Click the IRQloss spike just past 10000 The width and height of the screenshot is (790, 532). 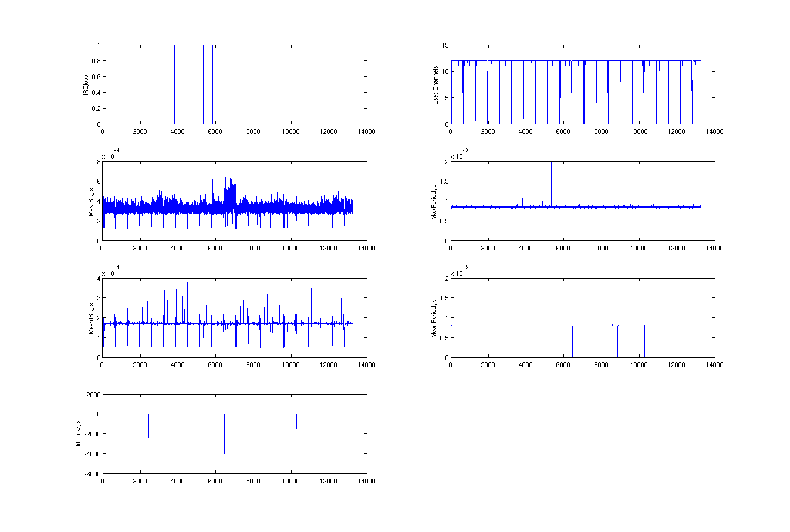[x=296, y=84]
